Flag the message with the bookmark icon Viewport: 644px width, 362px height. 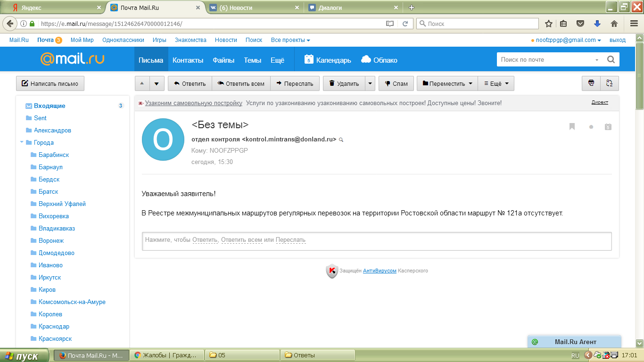tap(572, 126)
